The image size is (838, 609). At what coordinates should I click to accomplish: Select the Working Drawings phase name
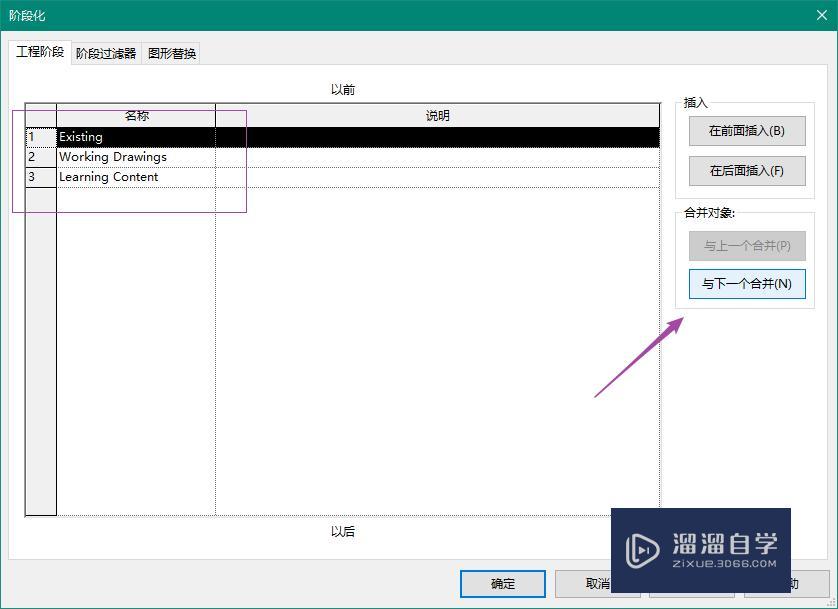click(136, 157)
